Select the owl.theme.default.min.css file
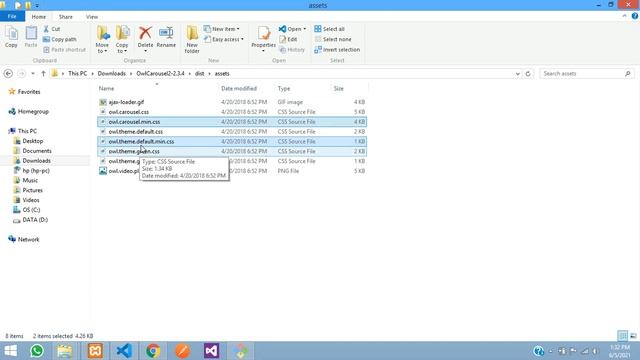This screenshot has width=640, height=360. [232, 141]
